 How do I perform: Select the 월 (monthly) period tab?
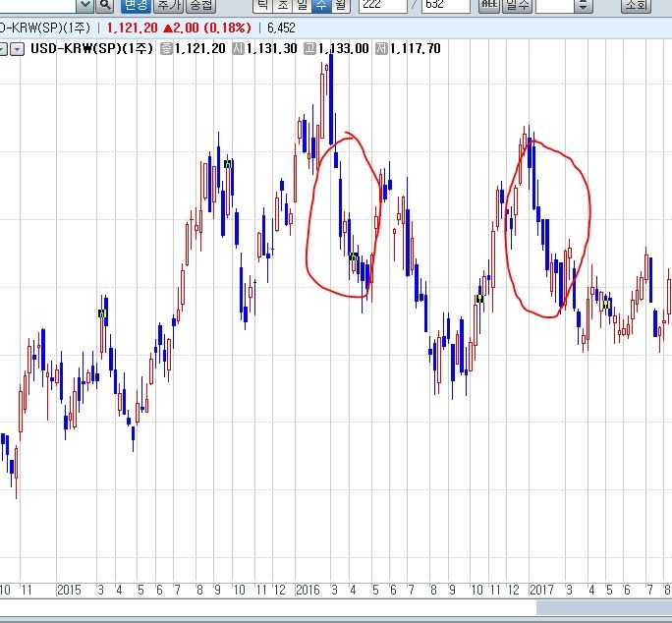point(340,5)
